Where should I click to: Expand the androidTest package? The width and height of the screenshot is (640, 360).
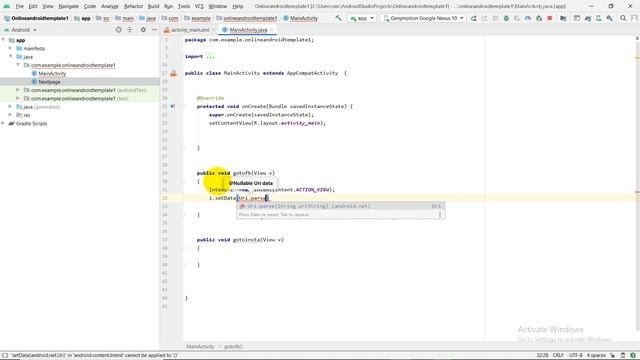(18, 90)
